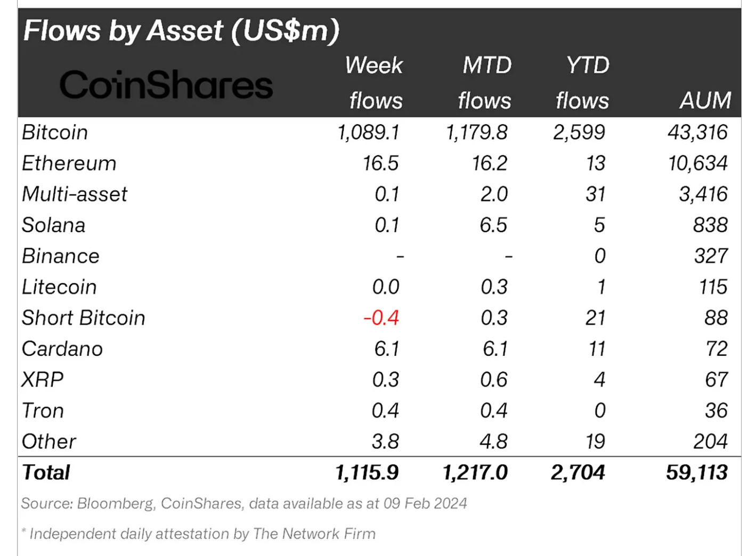The width and height of the screenshot is (756, 556).
Task: Select the MTD flows column header
Action: click(x=485, y=83)
